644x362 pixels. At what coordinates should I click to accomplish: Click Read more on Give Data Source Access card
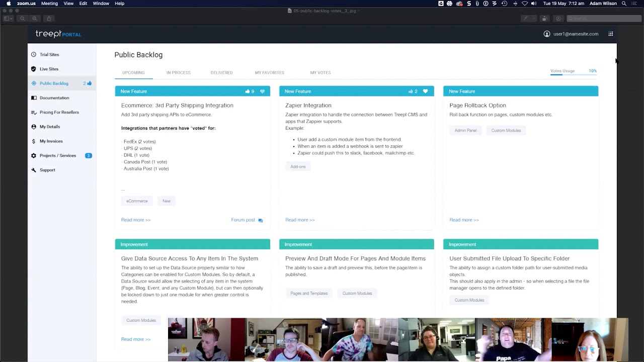136,339
